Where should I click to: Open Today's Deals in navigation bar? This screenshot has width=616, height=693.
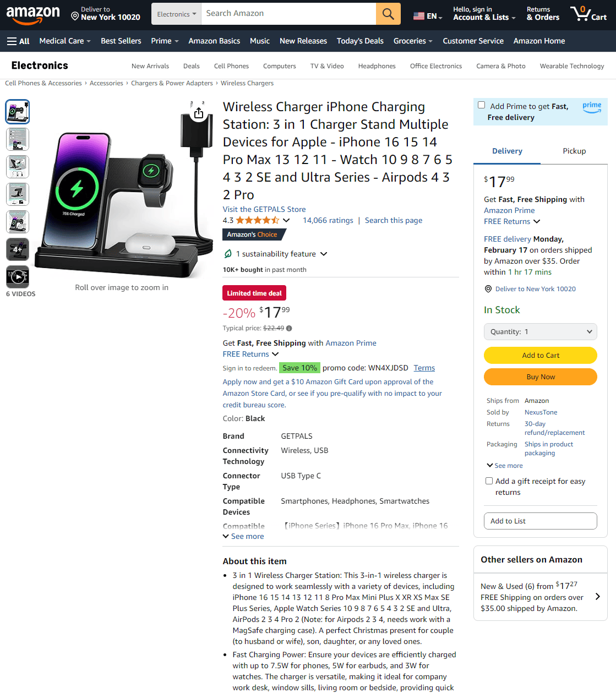tap(360, 41)
